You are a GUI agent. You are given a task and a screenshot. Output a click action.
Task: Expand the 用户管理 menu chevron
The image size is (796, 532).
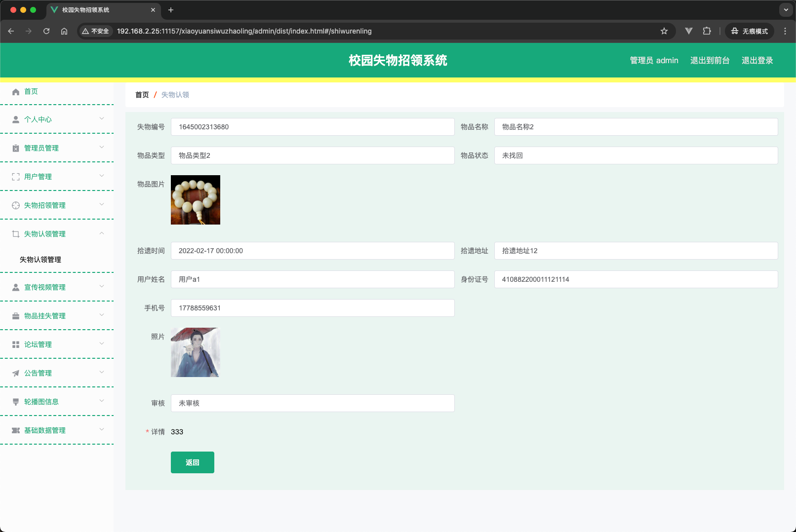pos(102,176)
